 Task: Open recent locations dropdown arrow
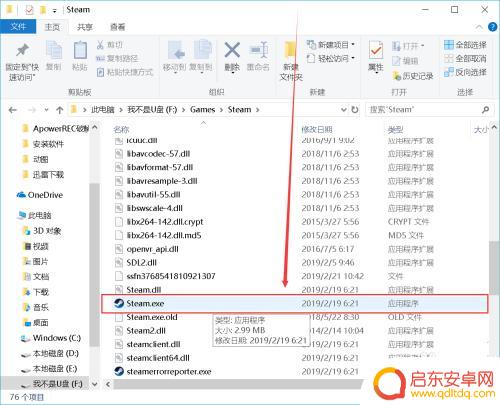[x=46, y=110]
